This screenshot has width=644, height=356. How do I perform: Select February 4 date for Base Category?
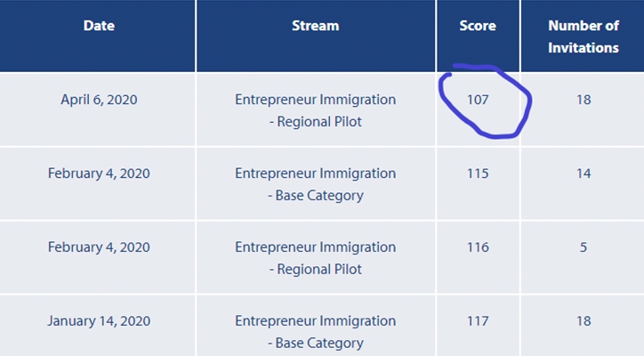(99, 174)
